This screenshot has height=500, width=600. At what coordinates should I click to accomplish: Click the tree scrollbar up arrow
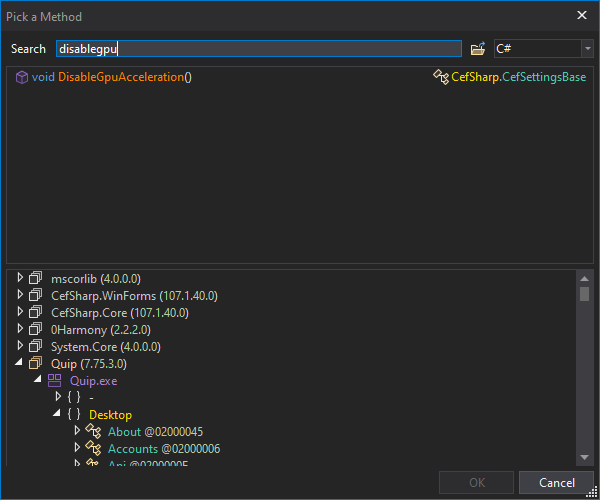[584, 279]
